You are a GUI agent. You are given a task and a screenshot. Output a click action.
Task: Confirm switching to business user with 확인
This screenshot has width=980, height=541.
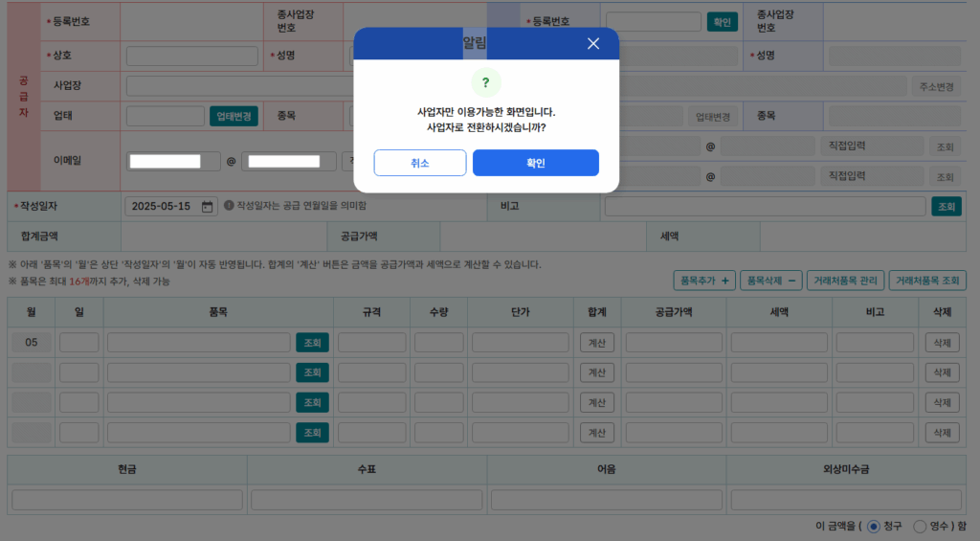(x=536, y=163)
